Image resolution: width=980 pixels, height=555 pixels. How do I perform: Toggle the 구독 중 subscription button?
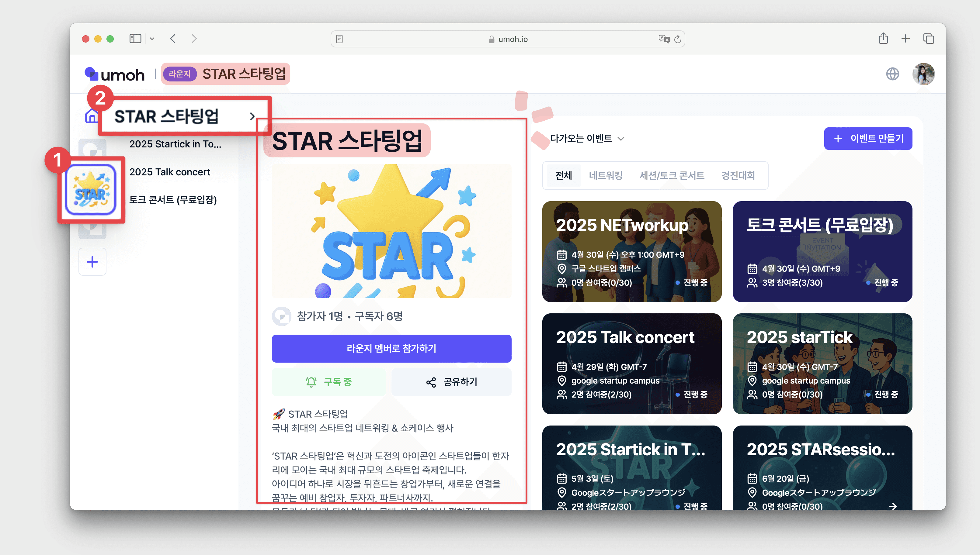coord(329,382)
